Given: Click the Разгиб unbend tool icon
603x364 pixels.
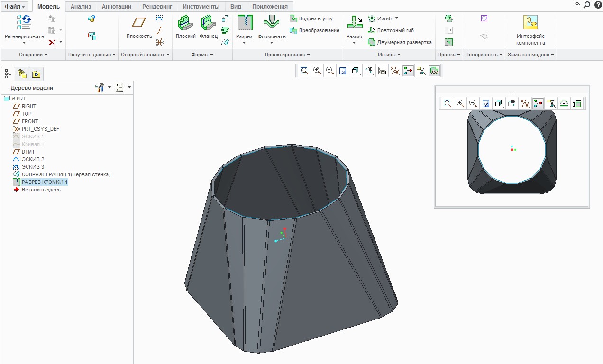Looking at the screenshot, I should pos(355,22).
